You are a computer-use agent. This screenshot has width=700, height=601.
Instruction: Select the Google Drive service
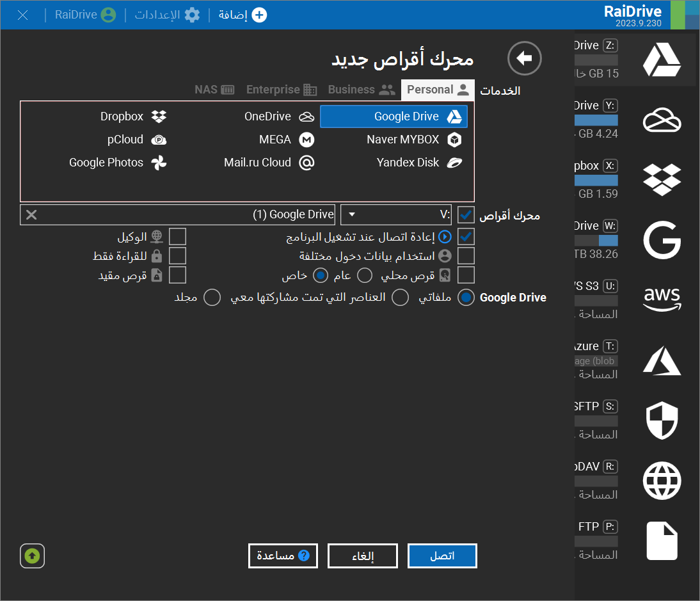394,116
